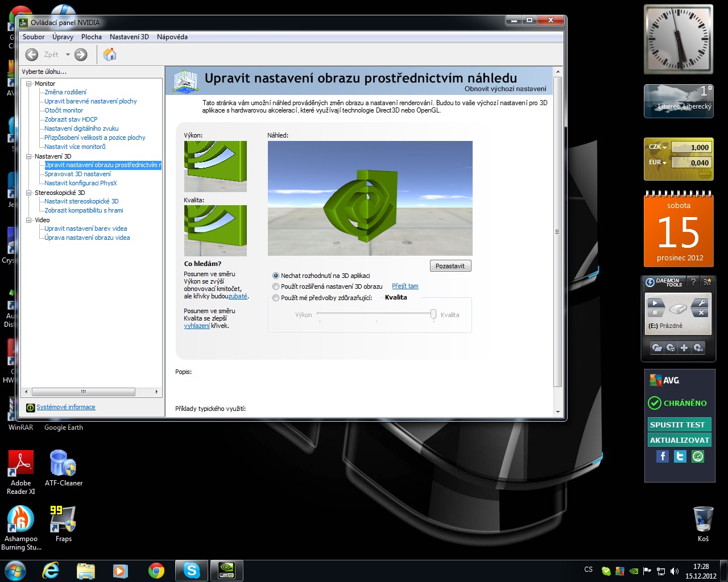Screen dimensions: 728x582
Task: Open Změna rozlišení task
Action: tap(65, 92)
